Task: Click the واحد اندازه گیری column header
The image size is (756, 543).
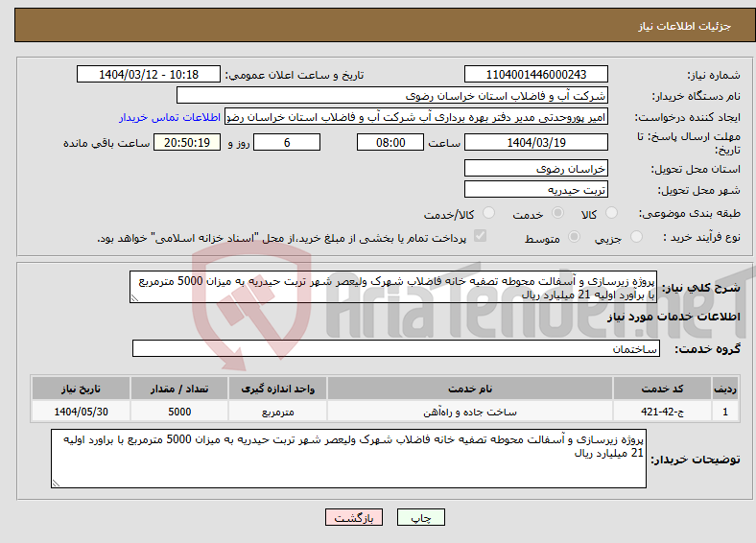Action: pyautogui.click(x=277, y=389)
